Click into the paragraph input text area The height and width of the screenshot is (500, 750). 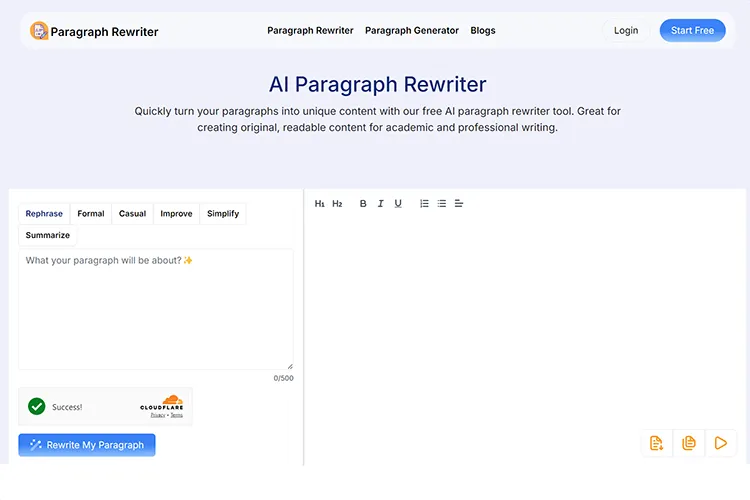[x=155, y=310]
